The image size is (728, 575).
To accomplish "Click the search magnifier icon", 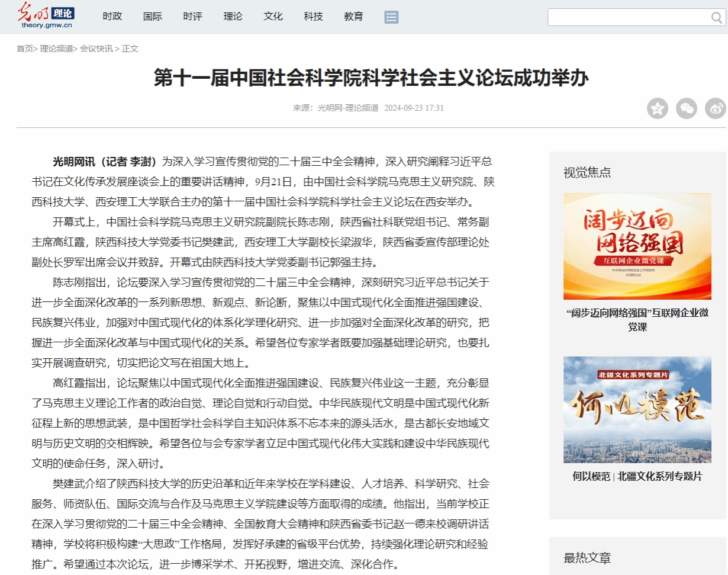I will pyautogui.click(x=716, y=18).
